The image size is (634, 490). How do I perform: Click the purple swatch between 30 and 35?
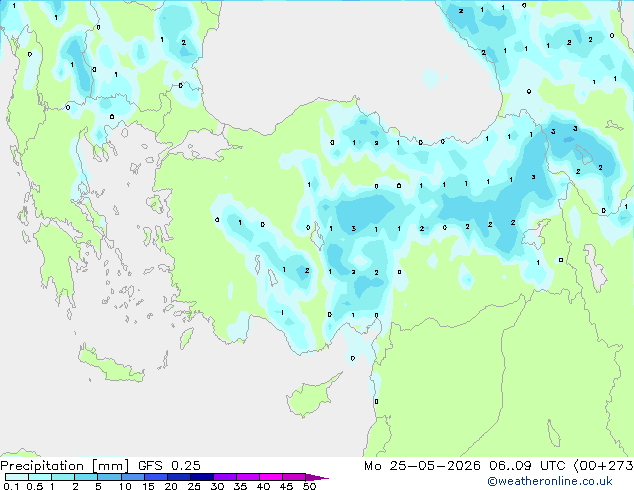(x=225, y=477)
